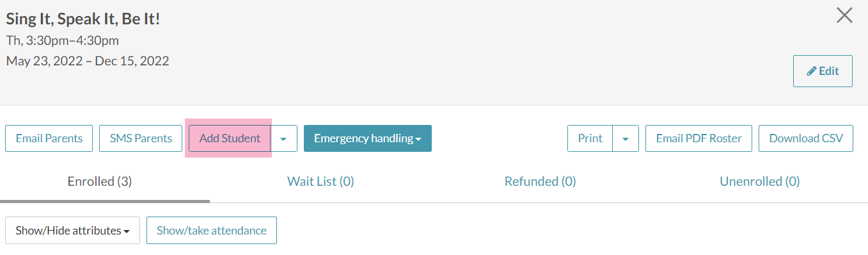
Task: Open the Wait List (0) tab
Action: click(x=320, y=182)
